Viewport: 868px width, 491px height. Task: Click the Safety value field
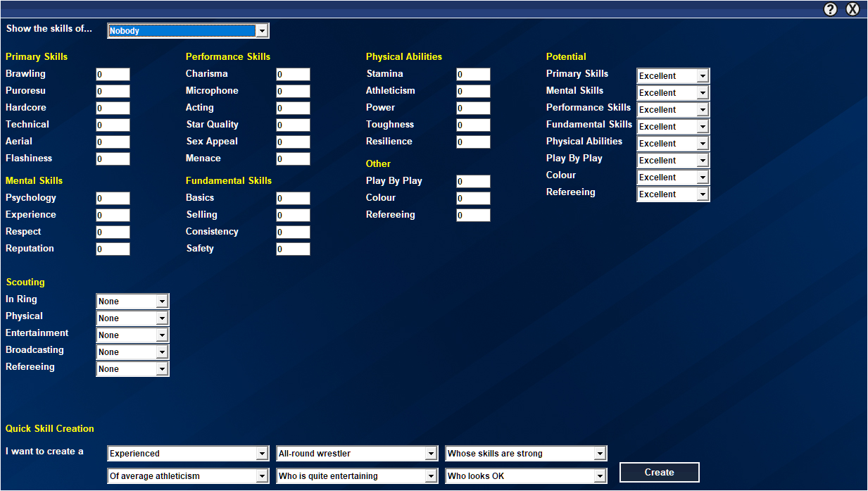pos(293,249)
